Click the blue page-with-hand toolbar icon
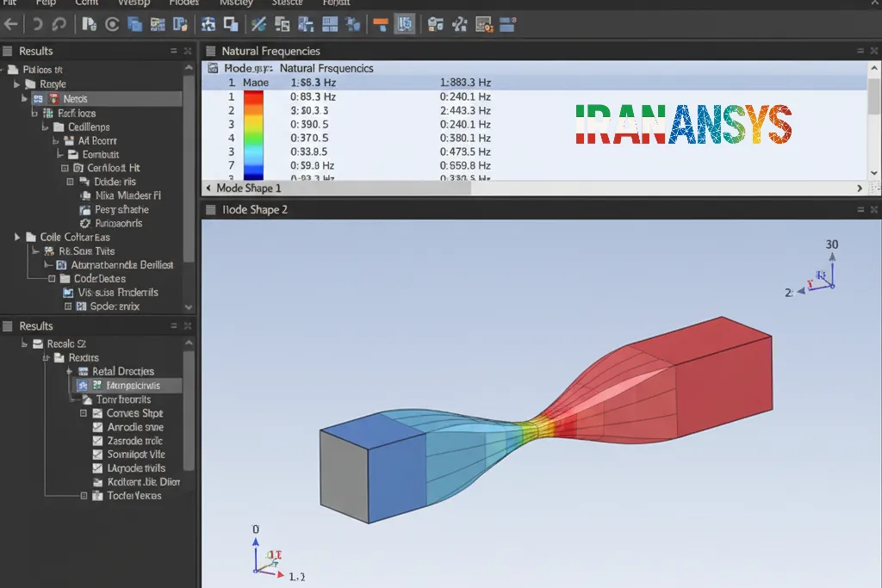This screenshot has height=588, width=882. tap(180, 24)
